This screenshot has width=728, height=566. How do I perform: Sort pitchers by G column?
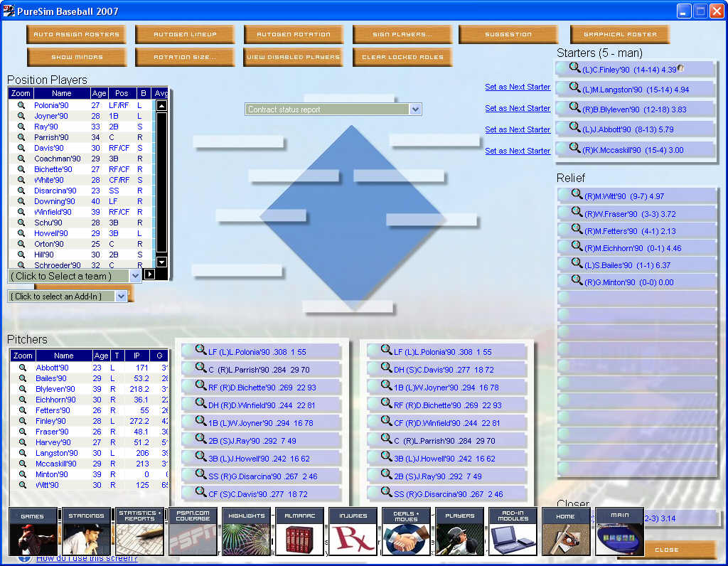(x=159, y=356)
